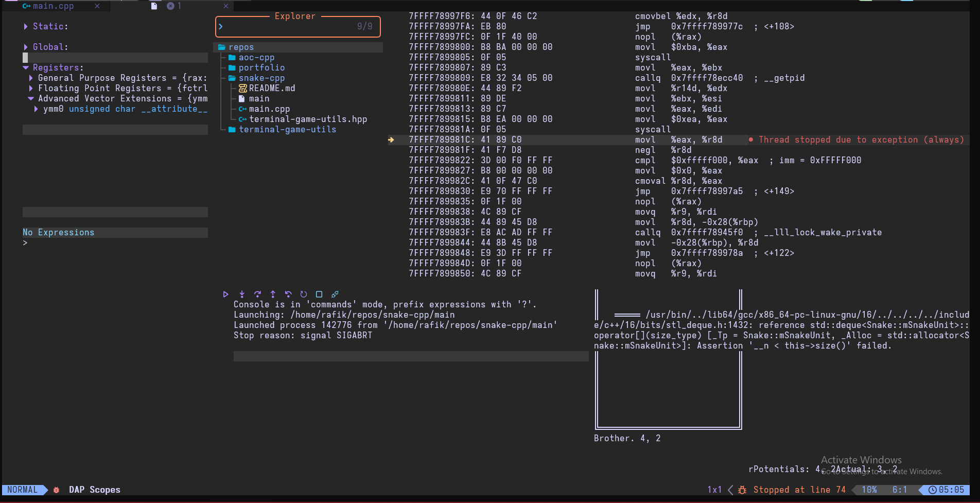Select the main binary file
Viewport: 980px width, 503px height.
coord(259,98)
